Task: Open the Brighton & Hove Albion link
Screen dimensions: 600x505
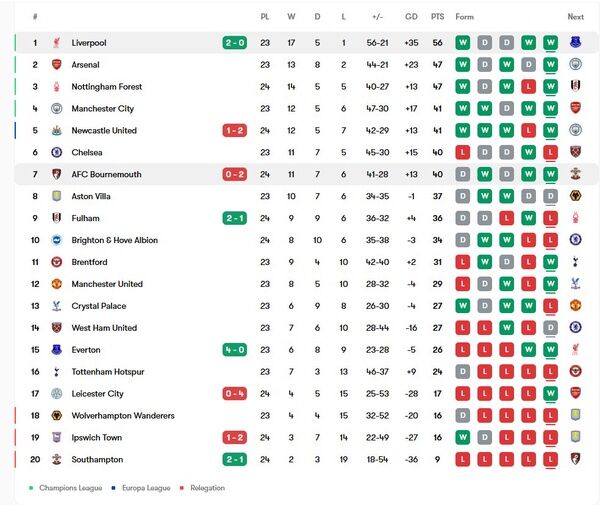Action: pyautogui.click(x=115, y=241)
